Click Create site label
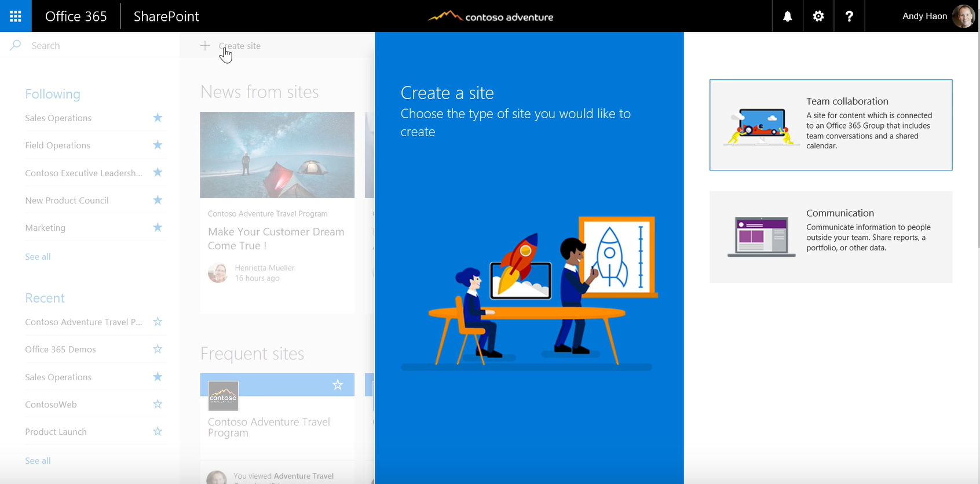The width and height of the screenshot is (980, 484). tap(240, 46)
